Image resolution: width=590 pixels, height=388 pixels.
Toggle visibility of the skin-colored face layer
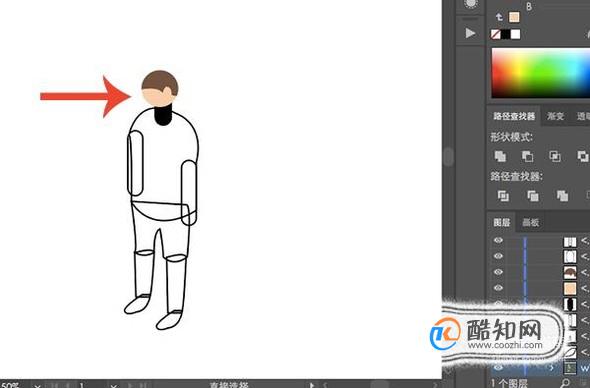(x=498, y=288)
